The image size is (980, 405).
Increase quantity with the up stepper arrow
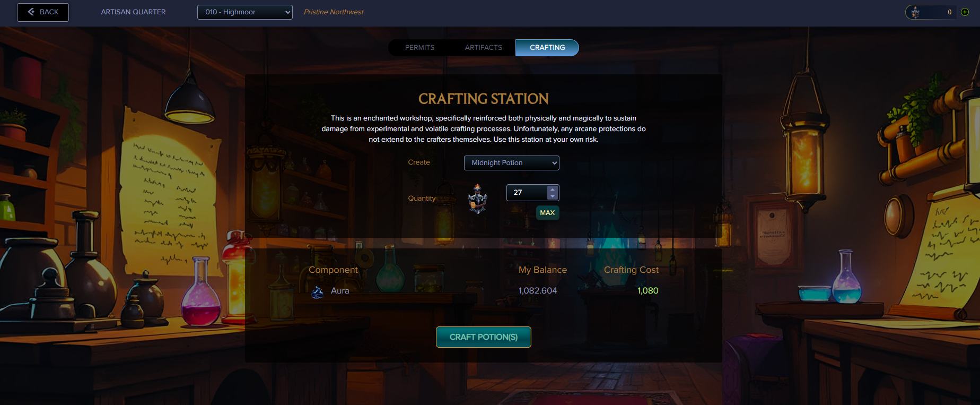[553, 189]
